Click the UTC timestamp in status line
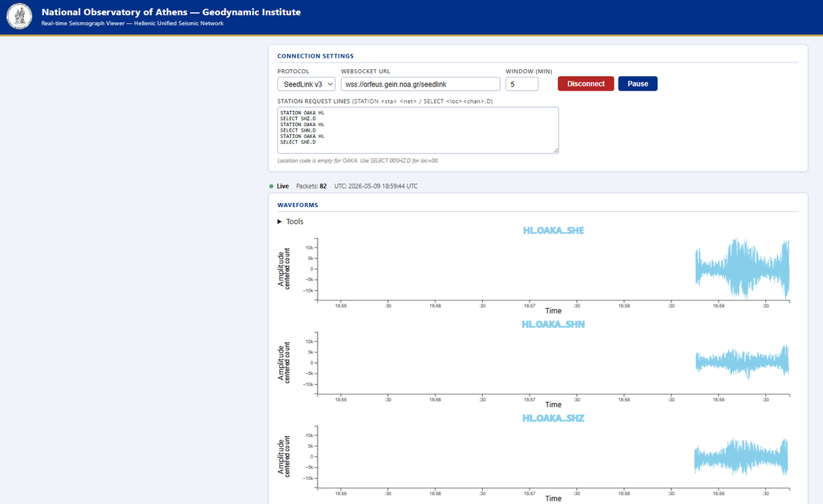 coord(376,186)
